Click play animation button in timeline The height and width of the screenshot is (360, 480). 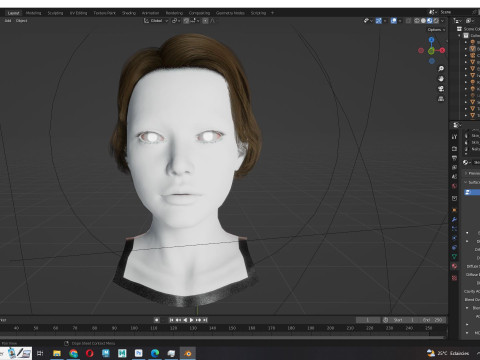click(192, 320)
